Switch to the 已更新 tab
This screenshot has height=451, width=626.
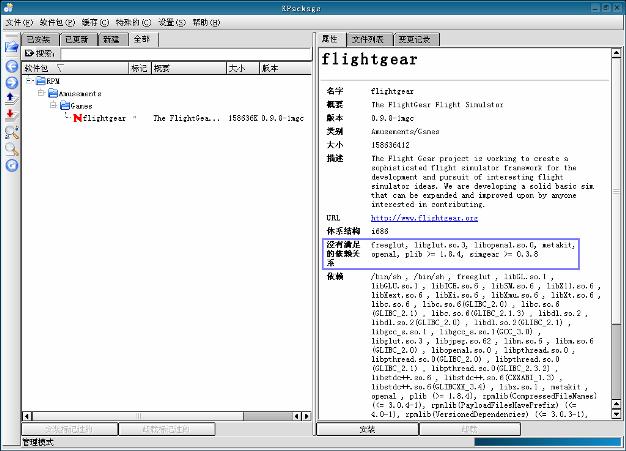tap(78, 40)
